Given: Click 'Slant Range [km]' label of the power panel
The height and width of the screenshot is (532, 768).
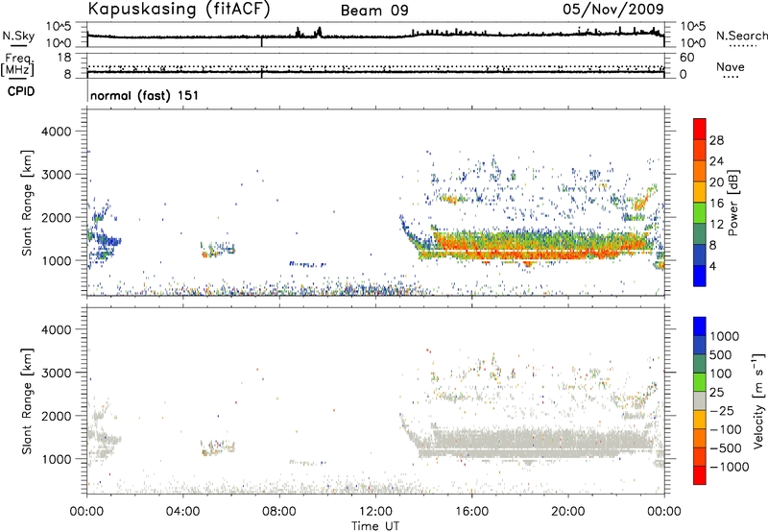Looking at the screenshot, I should tap(27, 204).
